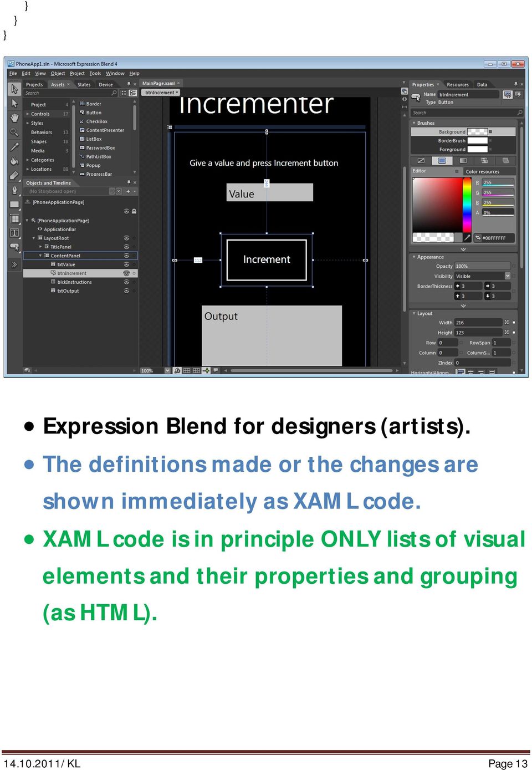Select the Button control tool in toolbox
Image resolution: width=532 pixels, height=770 pixels.
pos(14,247)
